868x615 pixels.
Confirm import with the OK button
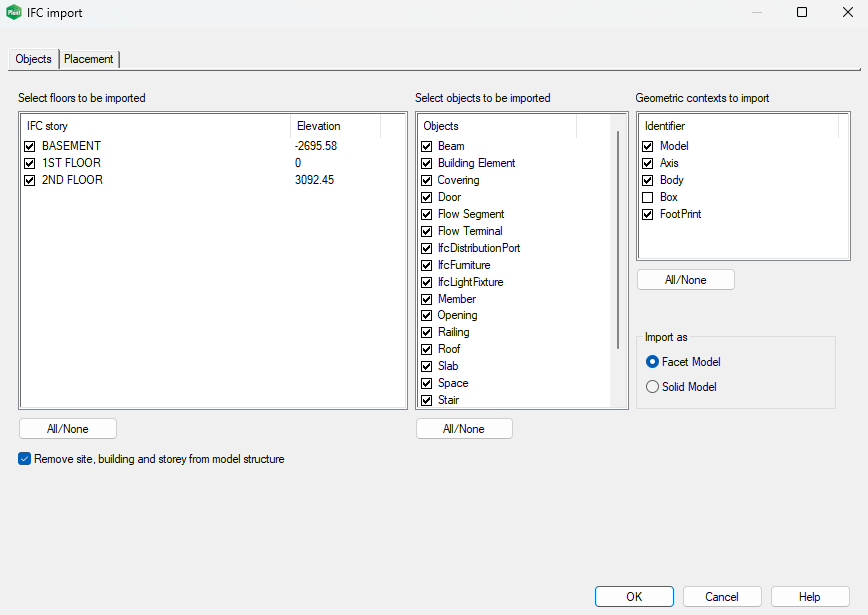click(x=634, y=597)
